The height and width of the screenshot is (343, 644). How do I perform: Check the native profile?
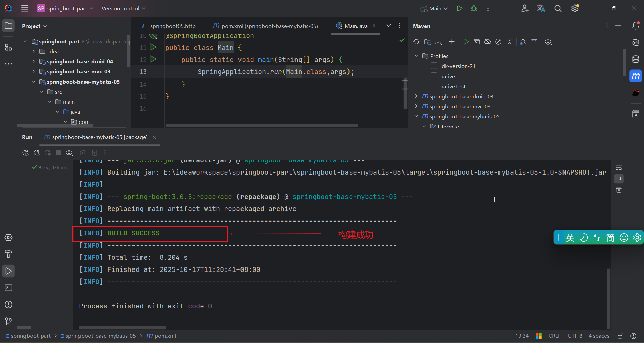pos(434,76)
